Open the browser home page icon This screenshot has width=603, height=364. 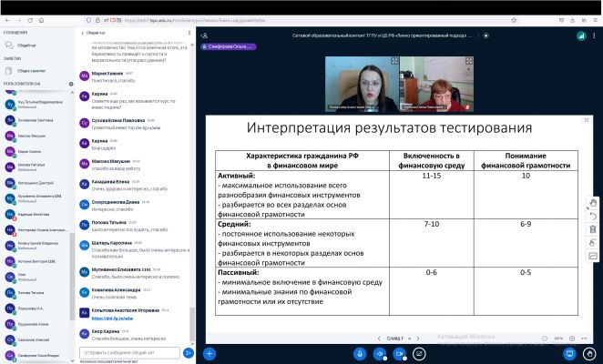[x=41, y=20]
